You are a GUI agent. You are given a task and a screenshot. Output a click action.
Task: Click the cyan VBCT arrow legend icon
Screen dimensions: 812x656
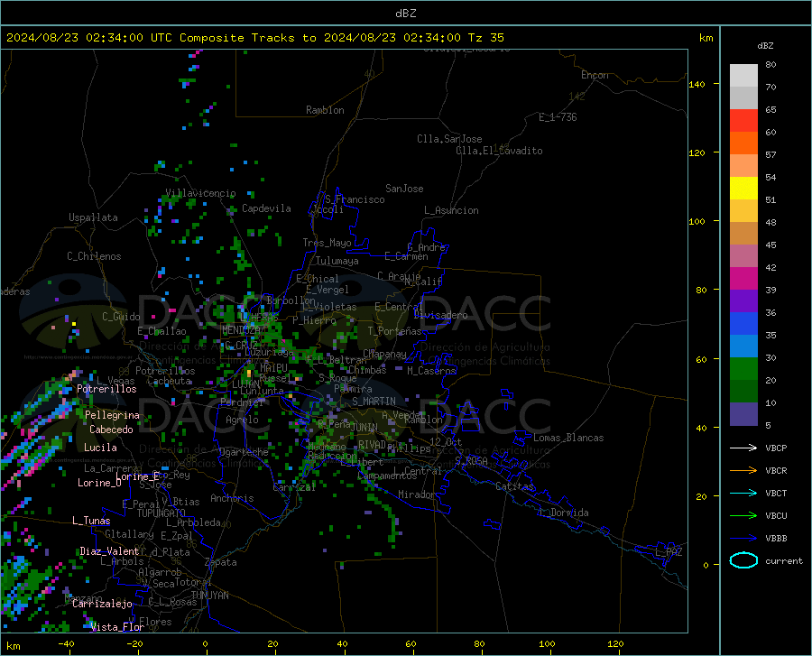tap(743, 493)
